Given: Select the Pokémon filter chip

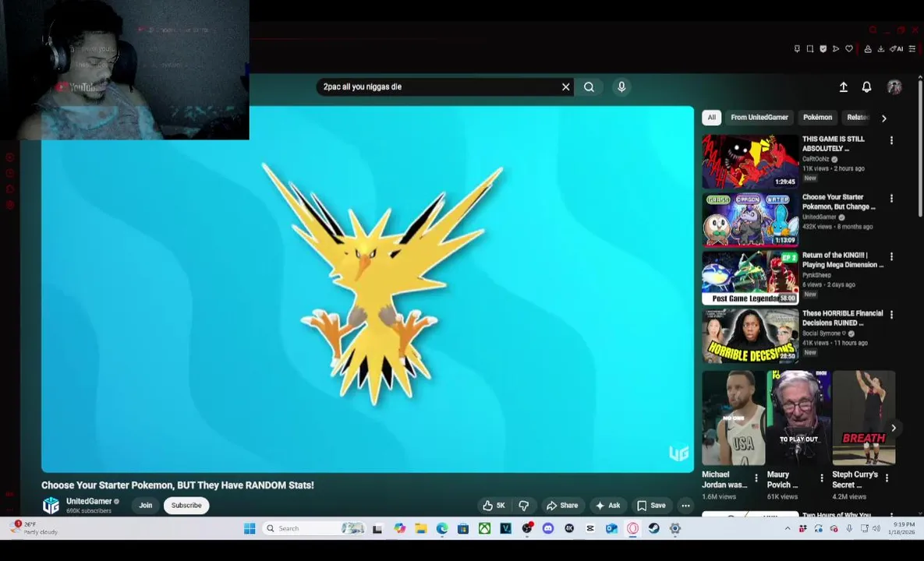Looking at the screenshot, I should (x=817, y=117).
